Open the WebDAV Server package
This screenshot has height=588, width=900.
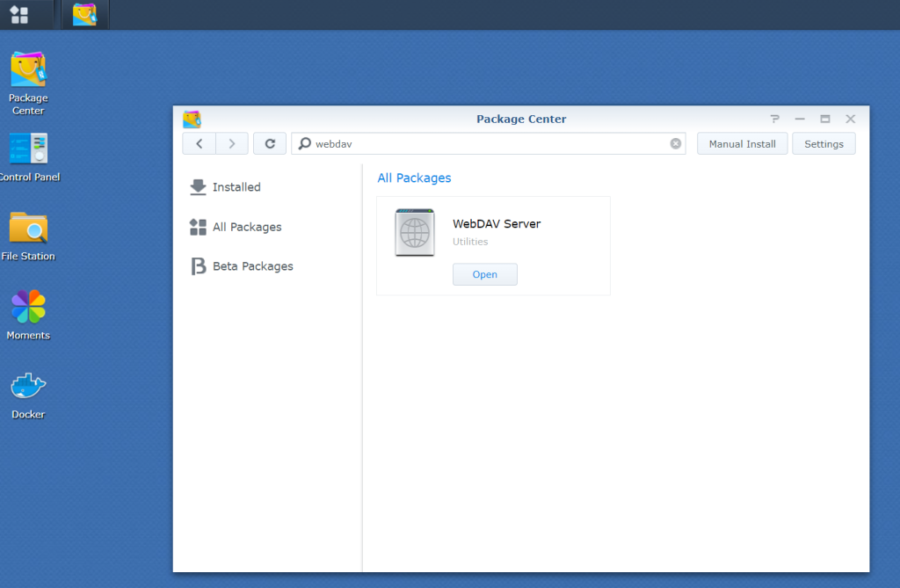point(485,274)
